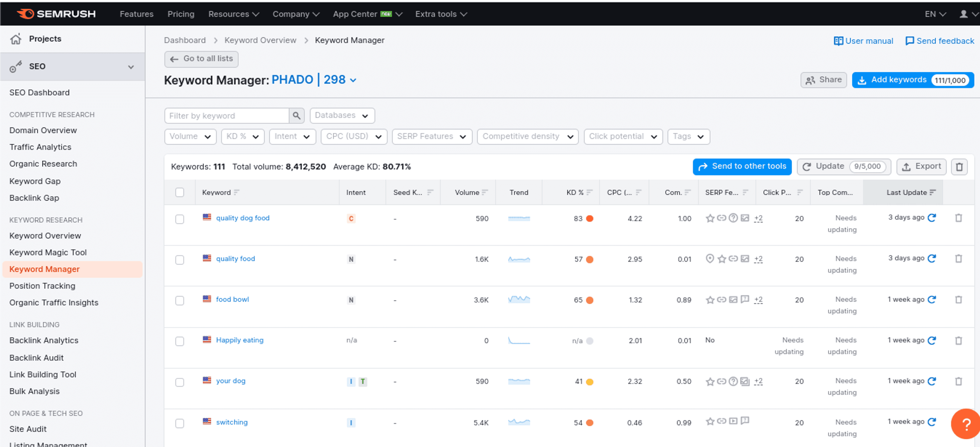This screenshot has width=980, height=447.
Task: Open Keyword Magic Tool in sidebar
Action: click(x=48, y=252)
